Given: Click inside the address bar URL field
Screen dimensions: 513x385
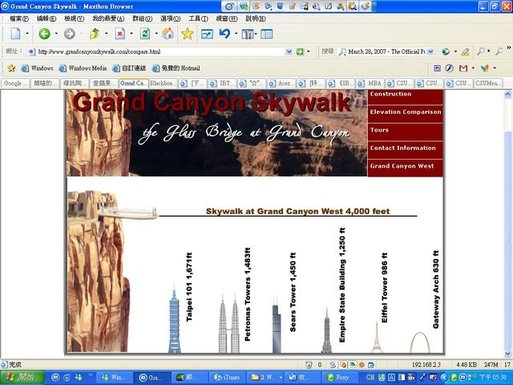Looking at the screenshot, I should (x=160, y=52).
